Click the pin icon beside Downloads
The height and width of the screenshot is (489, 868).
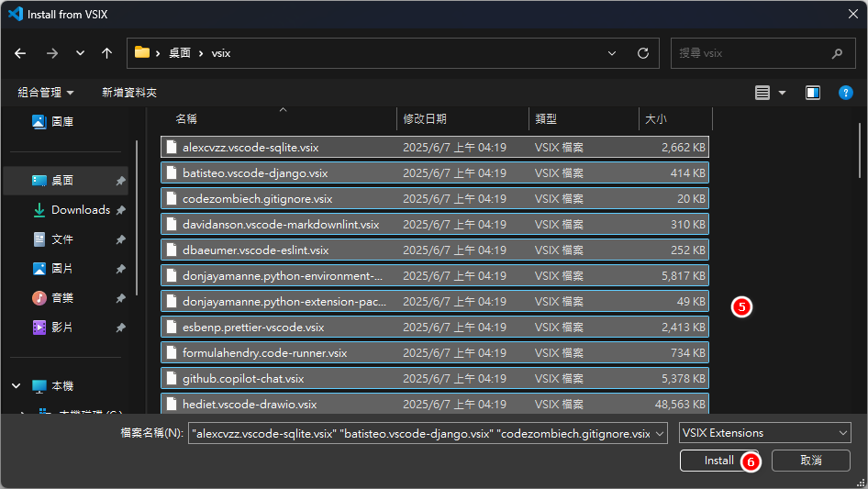click(121, 210)
